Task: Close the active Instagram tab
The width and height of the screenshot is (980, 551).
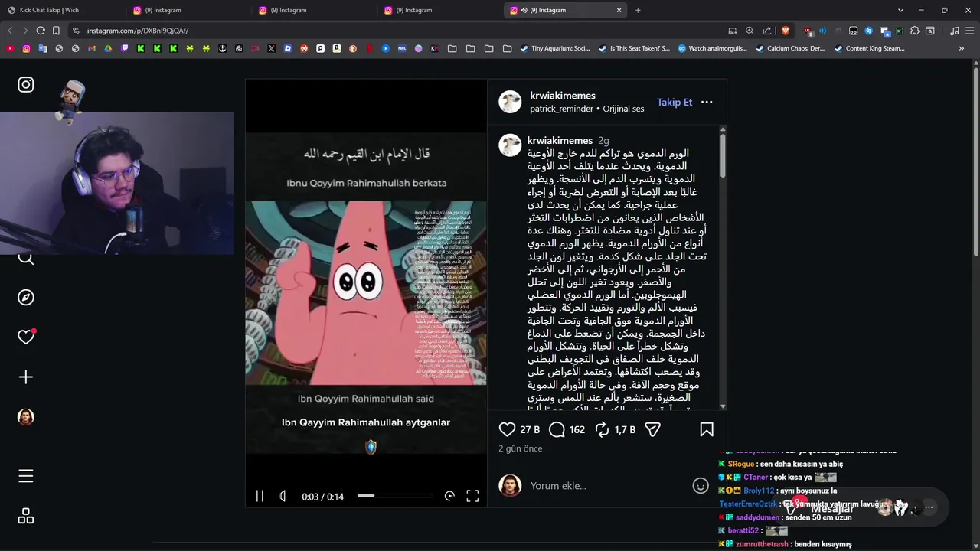Action: (619, 10)
